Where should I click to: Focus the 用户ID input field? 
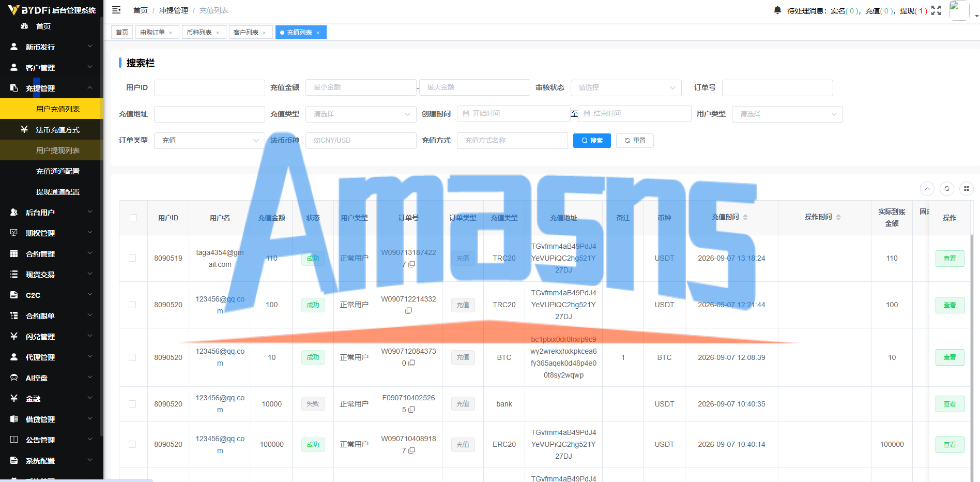click(209, 87)
